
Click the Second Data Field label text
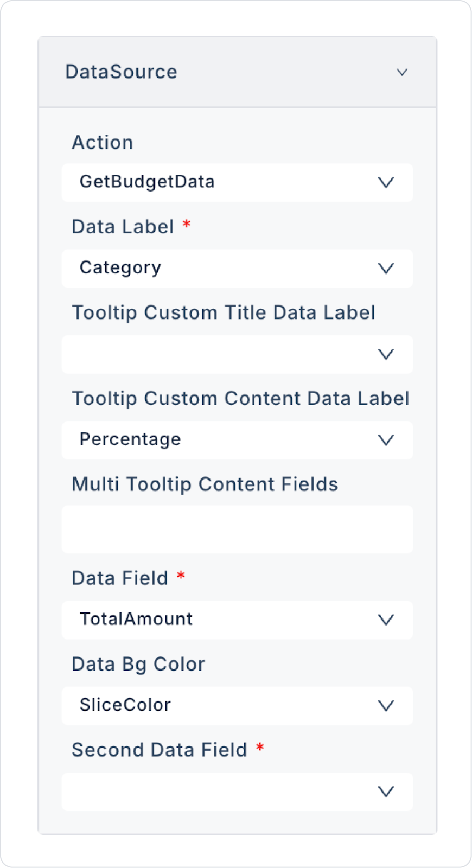[x=160, y=750]
